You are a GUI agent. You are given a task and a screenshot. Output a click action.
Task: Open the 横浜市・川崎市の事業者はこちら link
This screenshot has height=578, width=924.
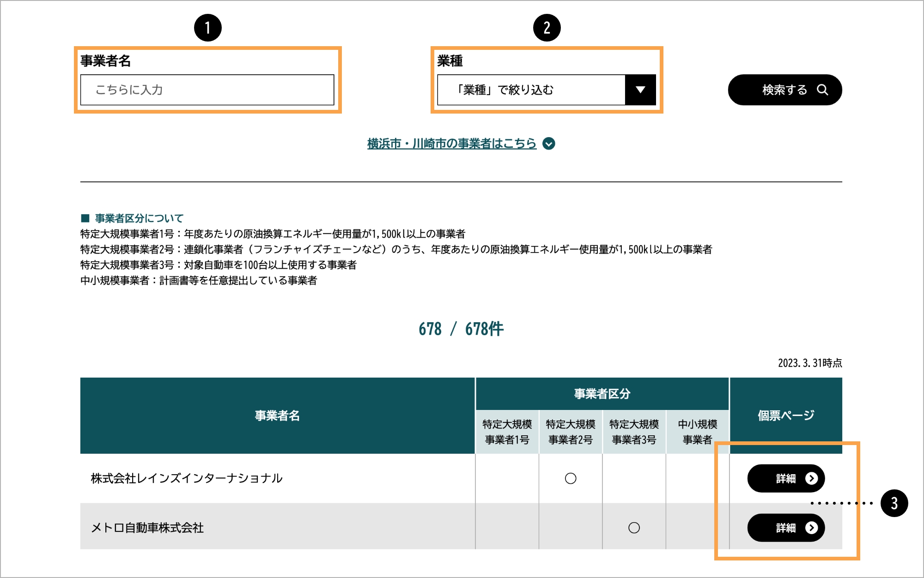tap(452, 144)
